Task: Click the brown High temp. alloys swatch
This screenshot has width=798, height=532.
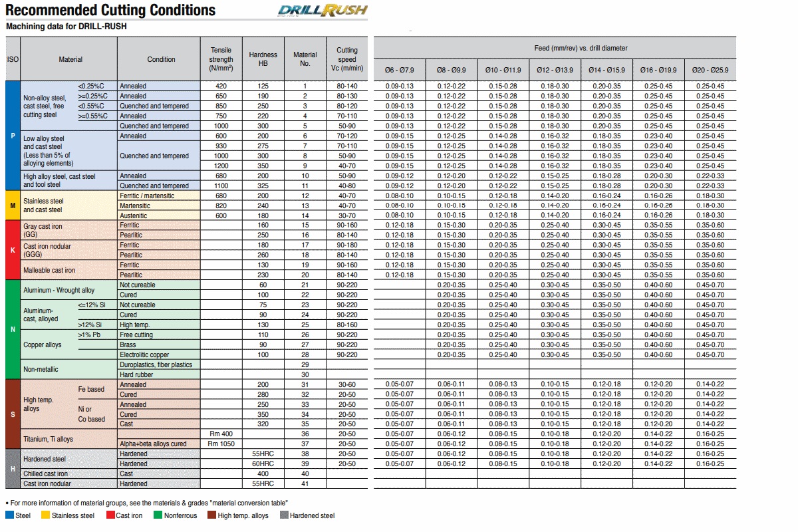Action: [x=211, y=515]
